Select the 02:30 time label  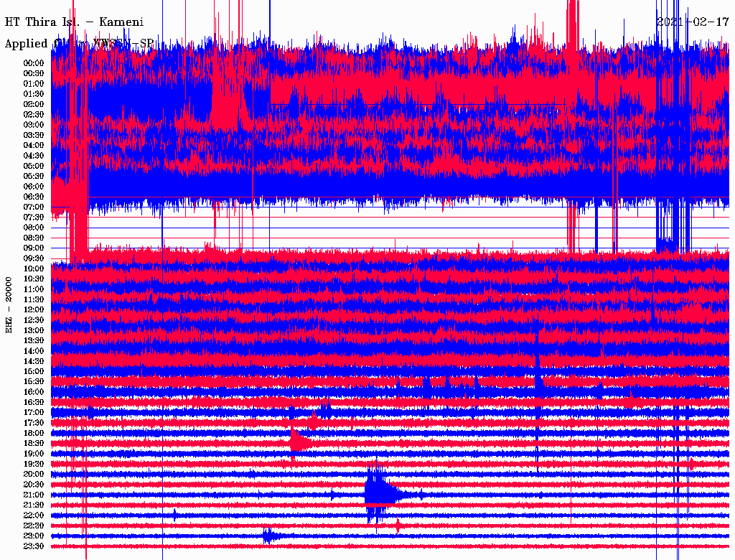(34, 115)
